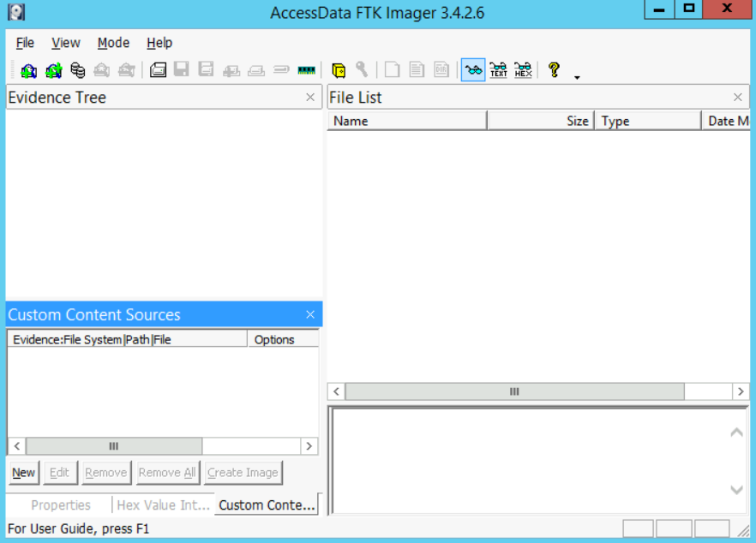Open the Mode menu

[113, 43]
